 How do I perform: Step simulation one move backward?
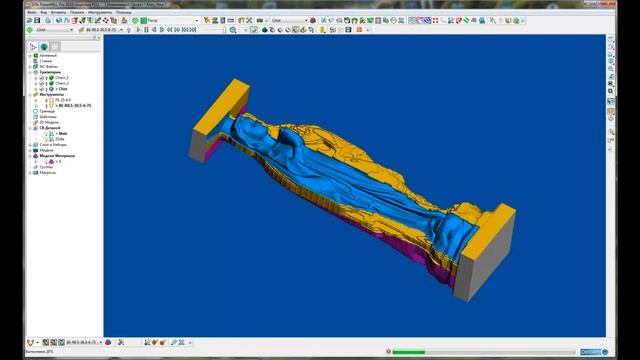tap(154, 30)
